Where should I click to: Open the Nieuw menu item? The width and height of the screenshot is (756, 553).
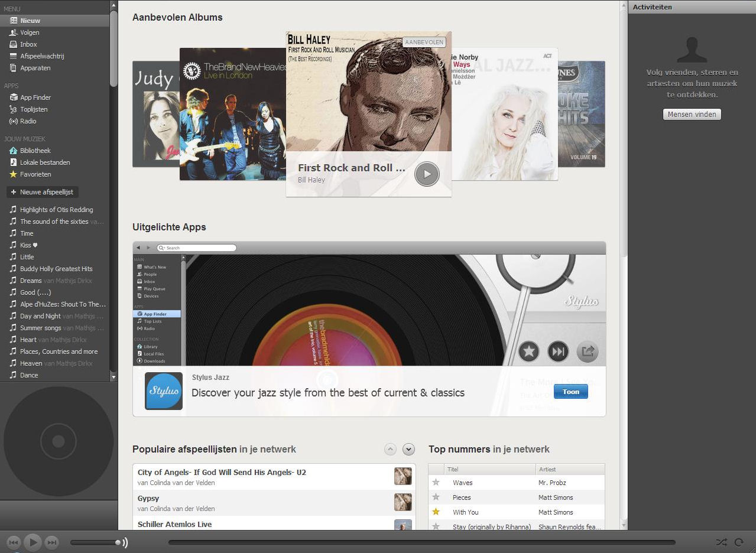point(54,21)
